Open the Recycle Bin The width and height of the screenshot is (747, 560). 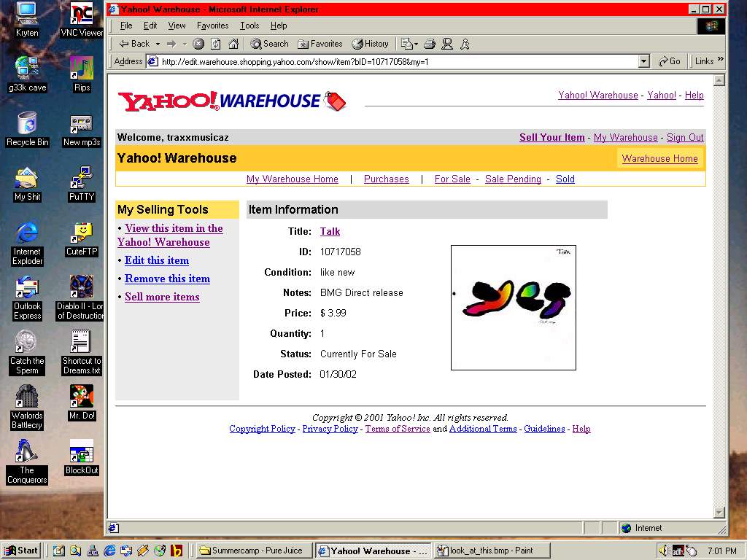click(27, 129)
